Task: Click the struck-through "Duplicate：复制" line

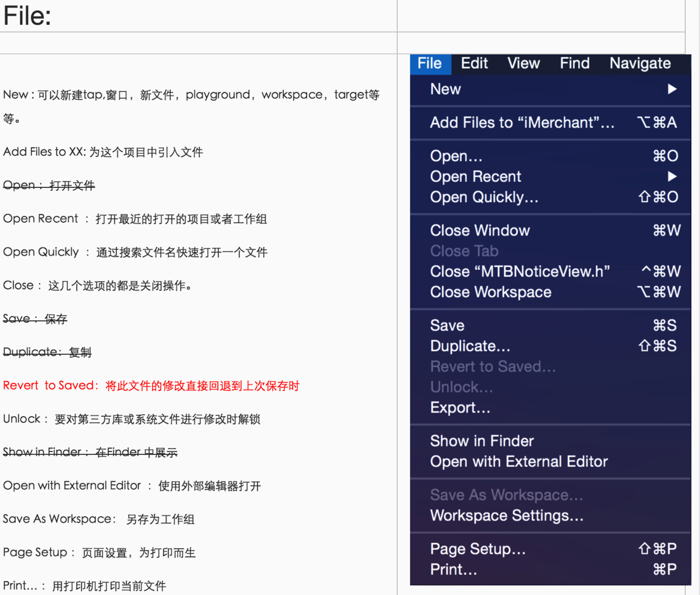Action: [x=47, y=352]
